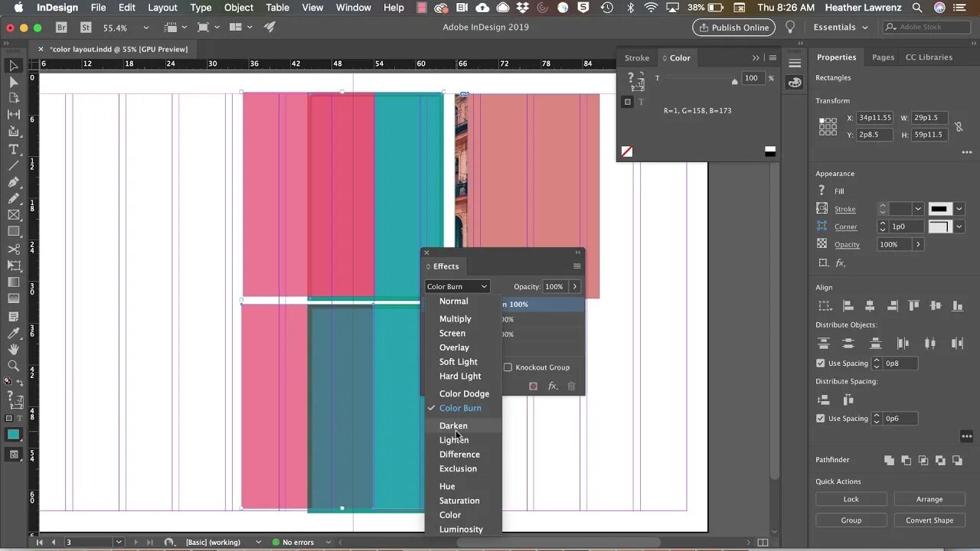Open stroke weight dropdown in Properties

click(x=917, y=209)
